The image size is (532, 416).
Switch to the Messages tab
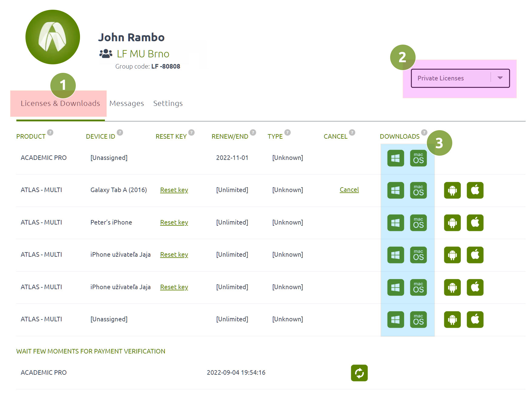point(127,103)
